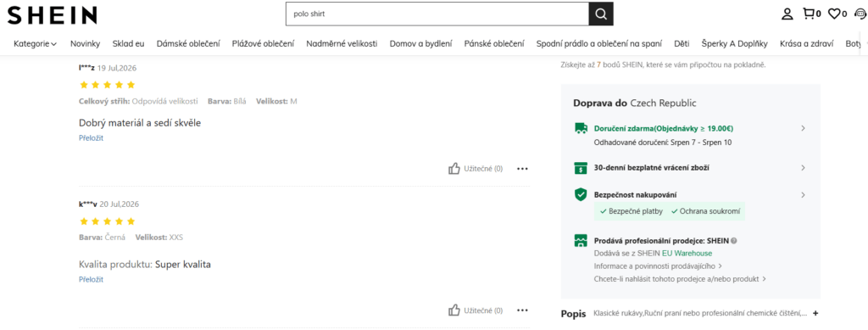868x330 pixels.
Task: Click review text Dobrý materiál a sedí skvěle
Action: coord(140,123)
